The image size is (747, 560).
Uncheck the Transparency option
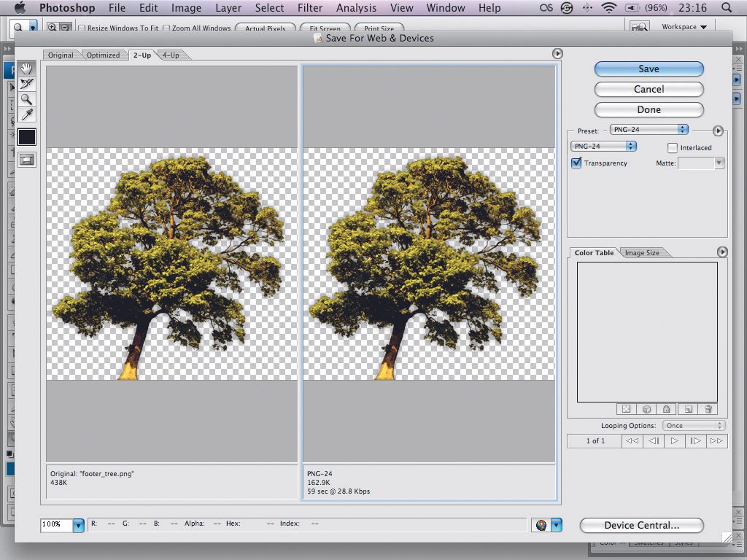click(576, 163)
